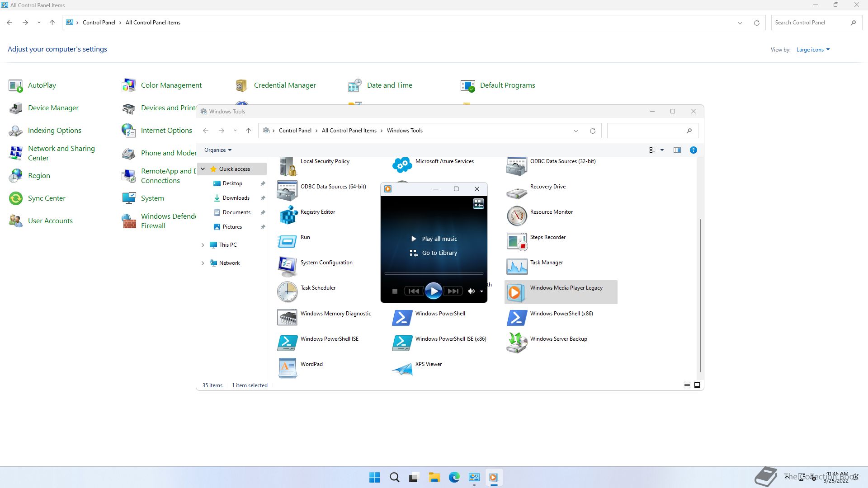Switch to large icons view toggle in status bar
868x488 pixels.
[x=697, y=385]
